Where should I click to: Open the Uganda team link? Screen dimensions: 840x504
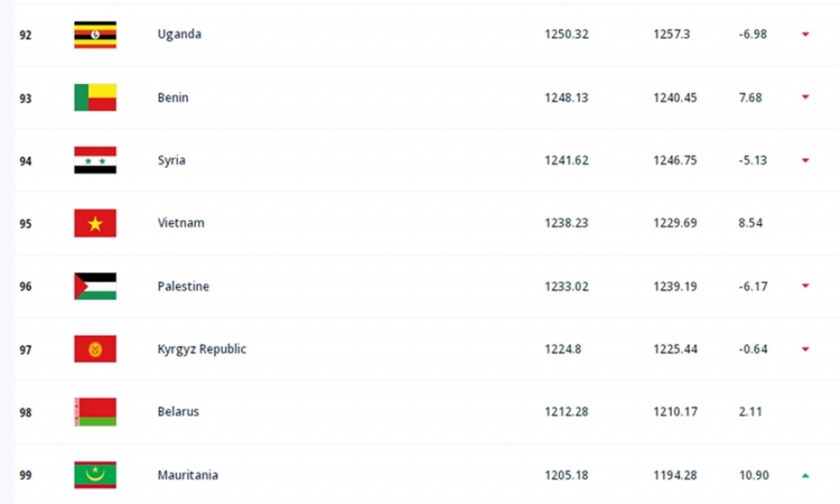pos(179,34)
